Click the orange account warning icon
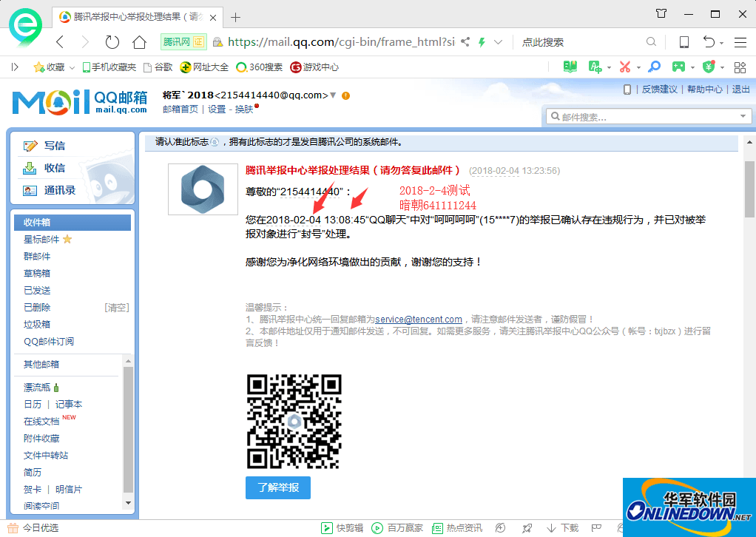The height and width of the screenshot is (537, 756). (x=345, y=95)
